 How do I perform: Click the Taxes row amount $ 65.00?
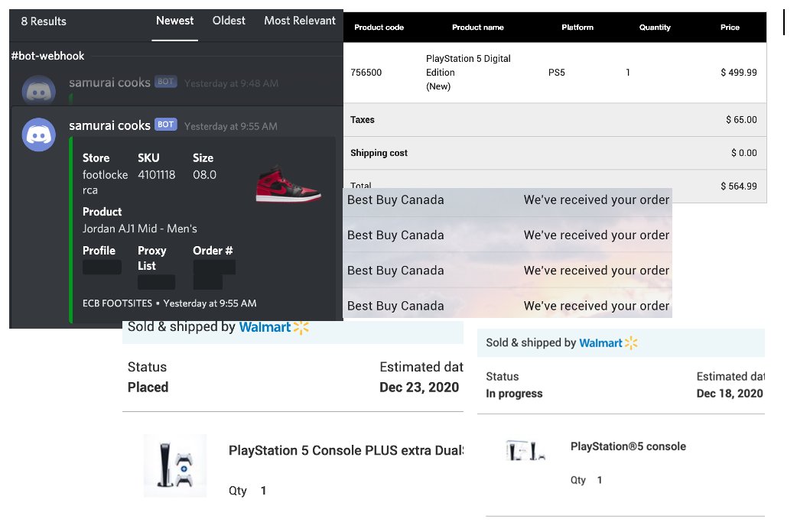pos(741,120)
